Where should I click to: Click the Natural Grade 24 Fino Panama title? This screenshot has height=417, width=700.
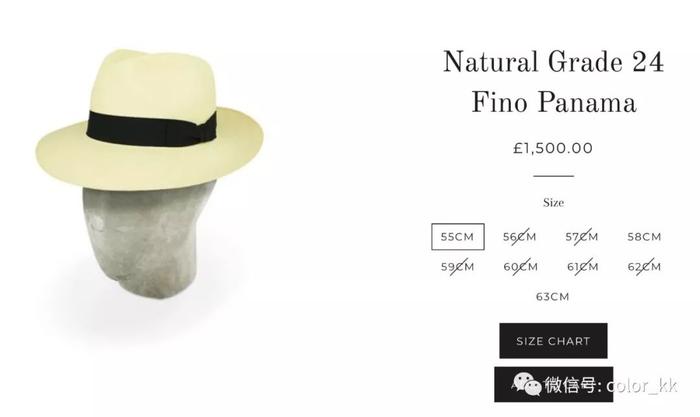[554, 82]
